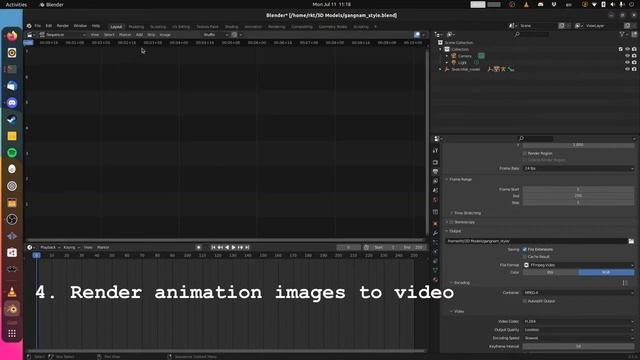The height and width of the screenshot is (360, 640).
Task: Select RGB color mode
Action: pos(607,272)
